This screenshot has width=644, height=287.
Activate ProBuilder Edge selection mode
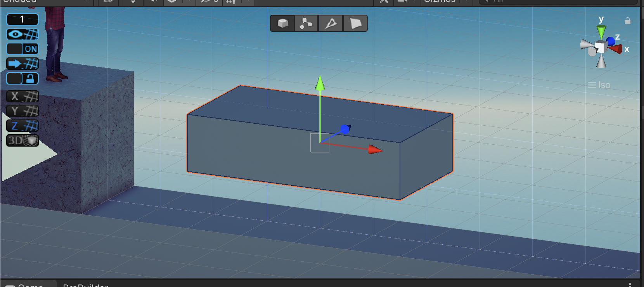(x=331, y=24)
